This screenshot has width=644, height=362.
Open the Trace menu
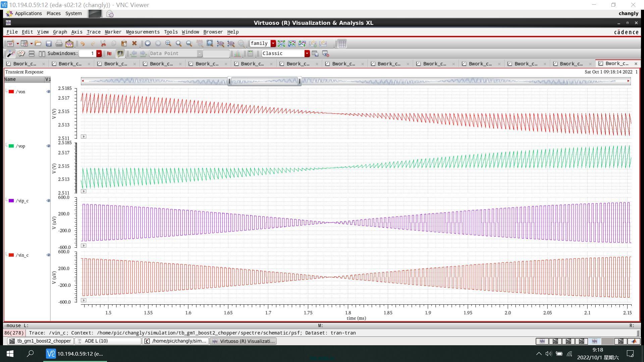coord(94,32)
